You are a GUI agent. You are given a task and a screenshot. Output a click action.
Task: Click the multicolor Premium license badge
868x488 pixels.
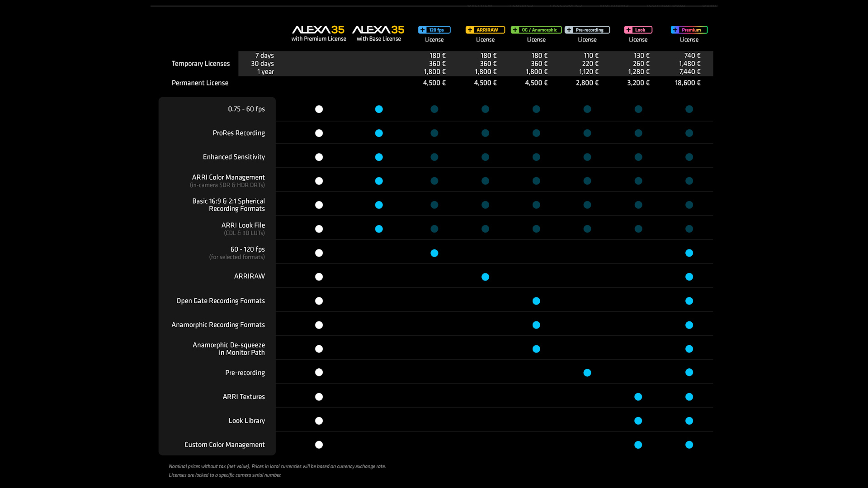click(689, 30)
